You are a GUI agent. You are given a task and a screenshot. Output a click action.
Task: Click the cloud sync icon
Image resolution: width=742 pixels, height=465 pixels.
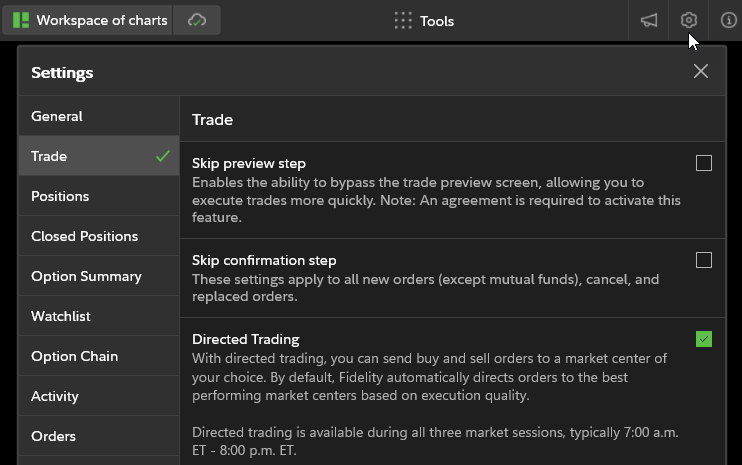[197, 20]
